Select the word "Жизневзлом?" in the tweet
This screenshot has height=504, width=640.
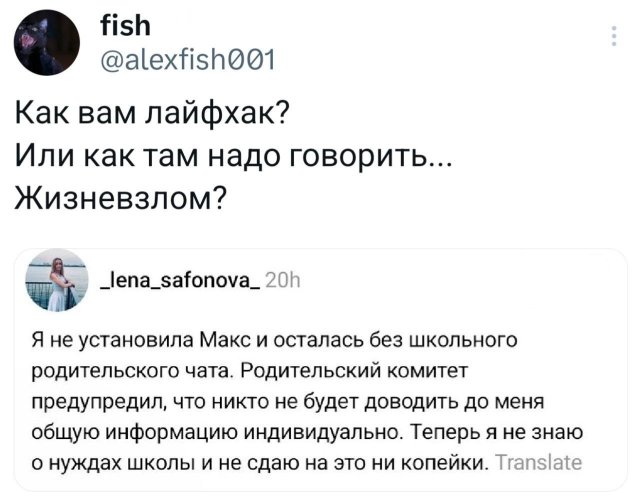click(120, 199)
